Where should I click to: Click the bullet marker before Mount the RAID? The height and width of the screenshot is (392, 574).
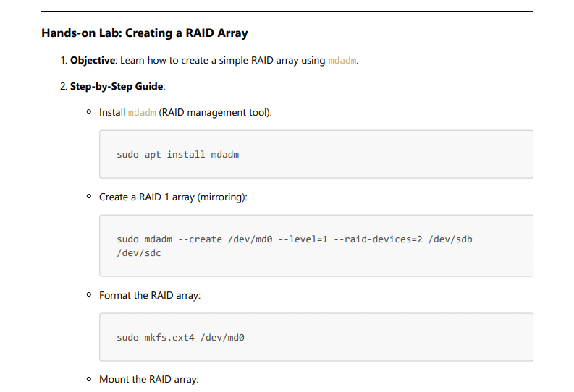(x=89, y=379)
